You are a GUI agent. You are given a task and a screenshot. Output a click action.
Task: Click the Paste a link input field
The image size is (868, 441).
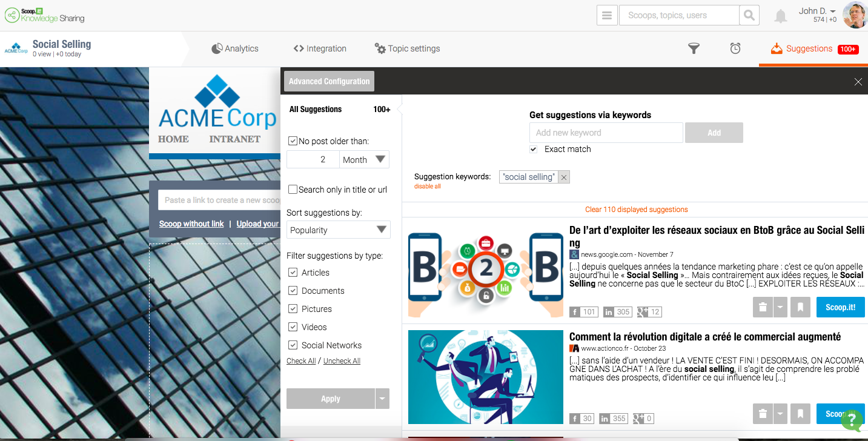pyautogui.click(x=219, y=200)
